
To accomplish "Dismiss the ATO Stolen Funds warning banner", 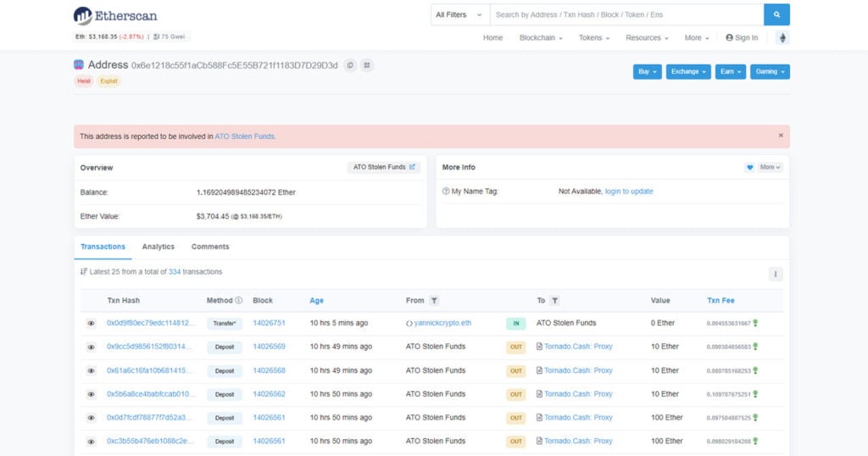I will point(781,136).
